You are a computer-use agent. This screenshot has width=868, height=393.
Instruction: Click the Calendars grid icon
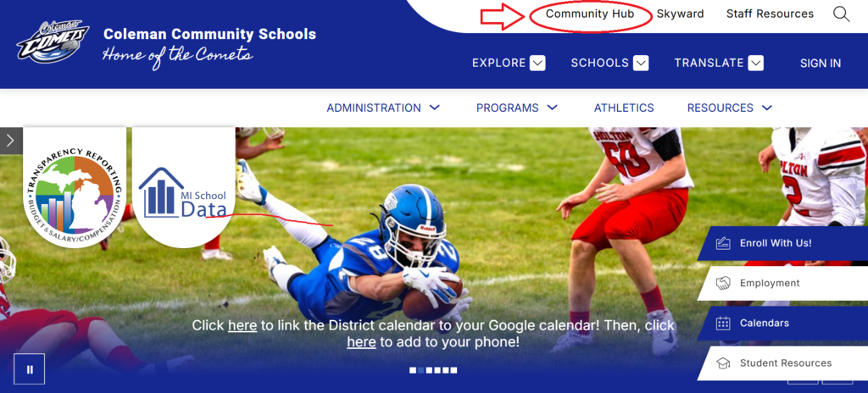coord(723,324)
